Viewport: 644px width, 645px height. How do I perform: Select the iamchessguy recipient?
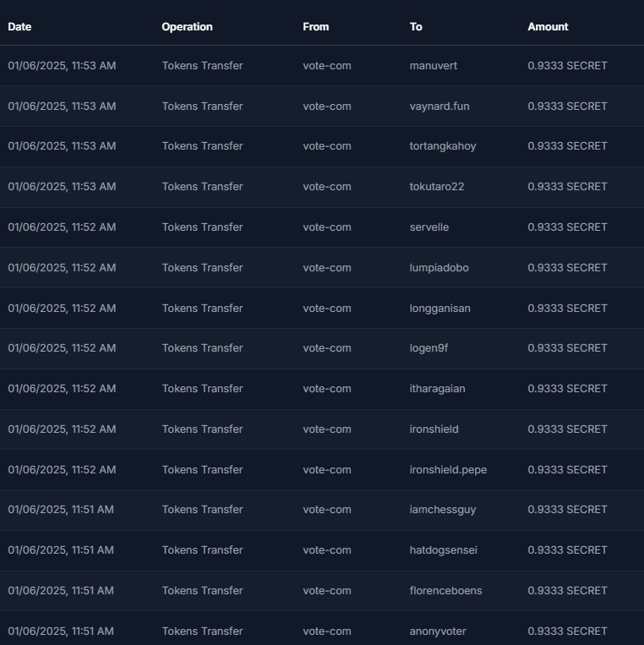[443, 510]
